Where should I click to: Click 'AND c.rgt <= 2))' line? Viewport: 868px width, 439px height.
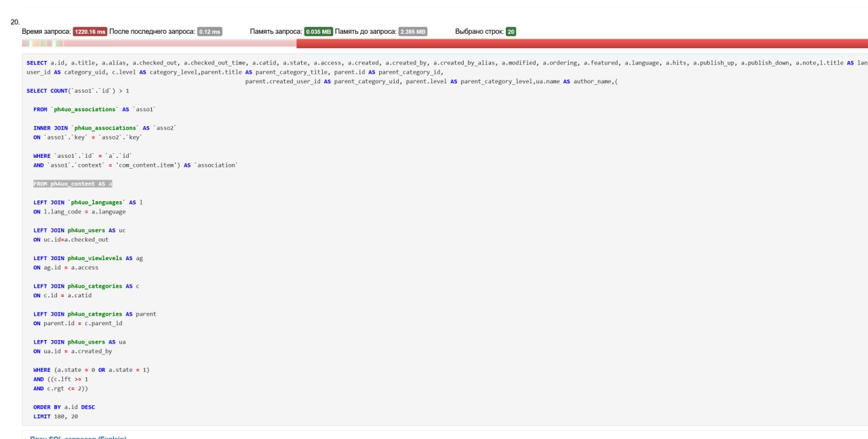[61, 388]
